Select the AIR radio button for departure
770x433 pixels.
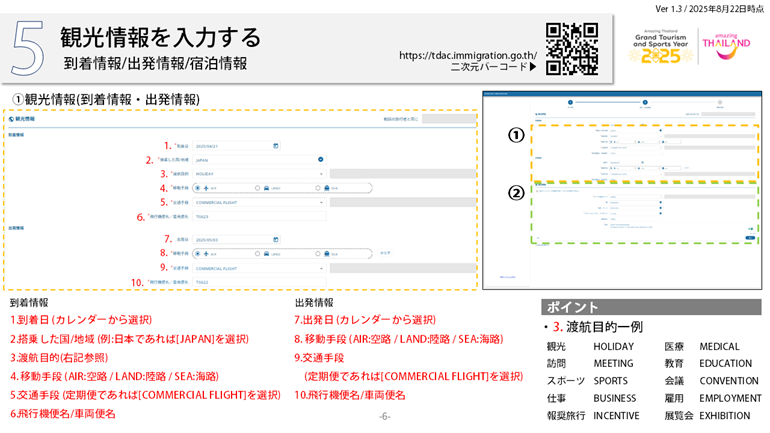197,254
